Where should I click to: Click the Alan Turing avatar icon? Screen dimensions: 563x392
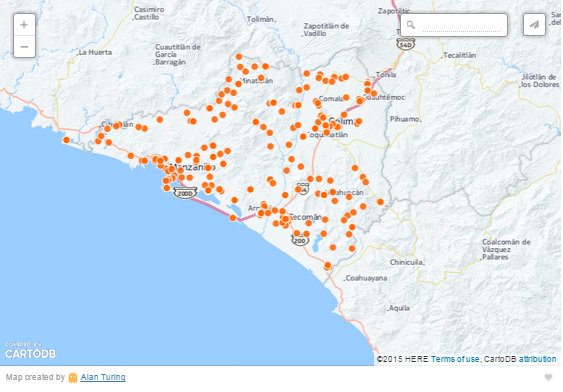pyautogui.click(x=73, y=378)
